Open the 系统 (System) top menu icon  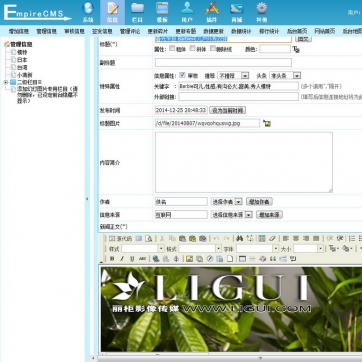click(88, 12)
